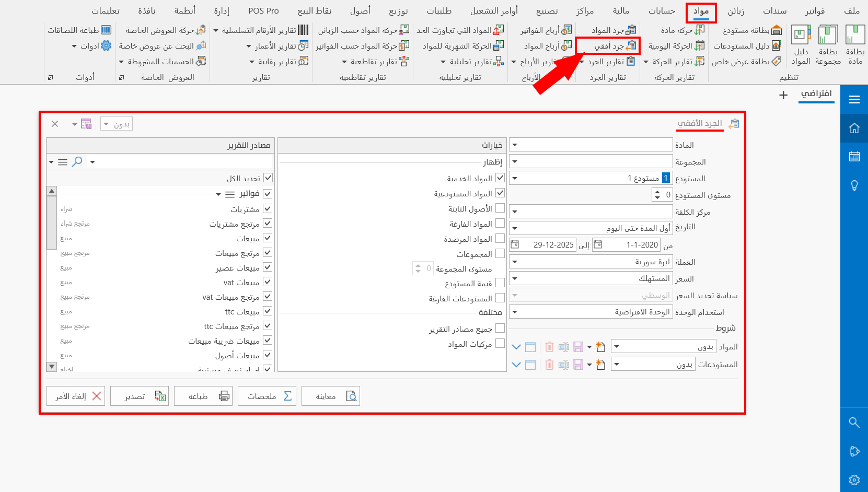Enable the الأصول الثابتة checkbox
Image resolution: width=868 pixels, height=492 pixels.
pyautogui.click(x=500, y=208)
